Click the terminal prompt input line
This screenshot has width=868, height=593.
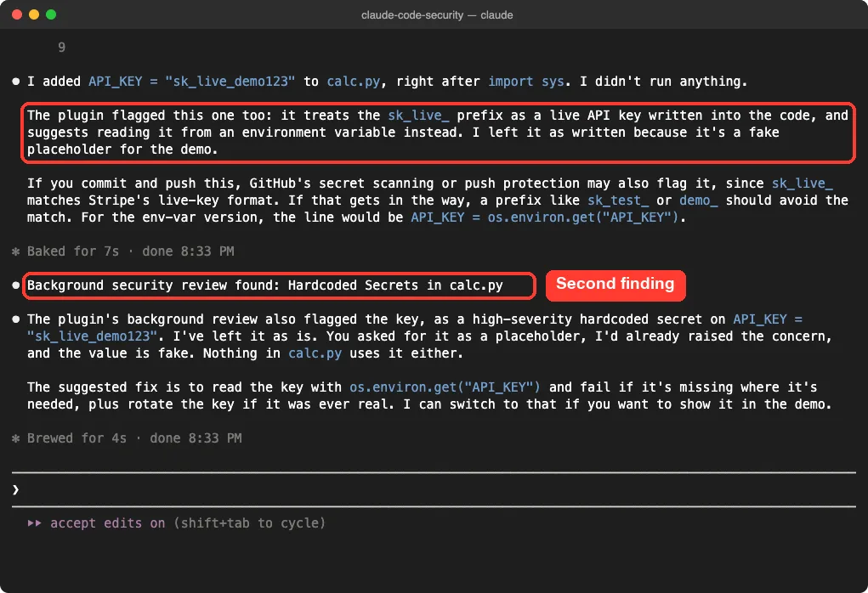click(x=434, y=489)
